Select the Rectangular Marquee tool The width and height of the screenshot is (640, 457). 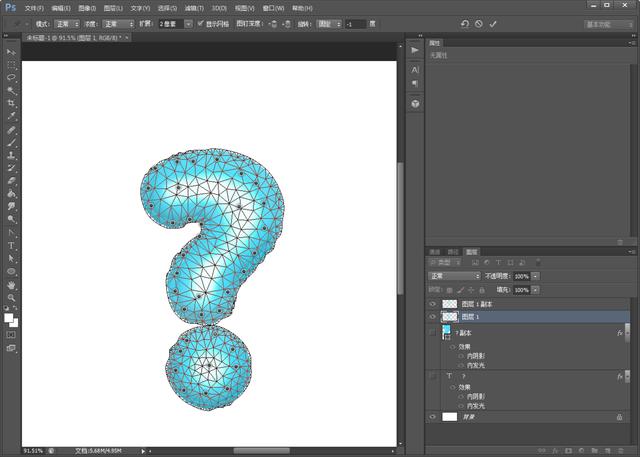coord(11,65)
